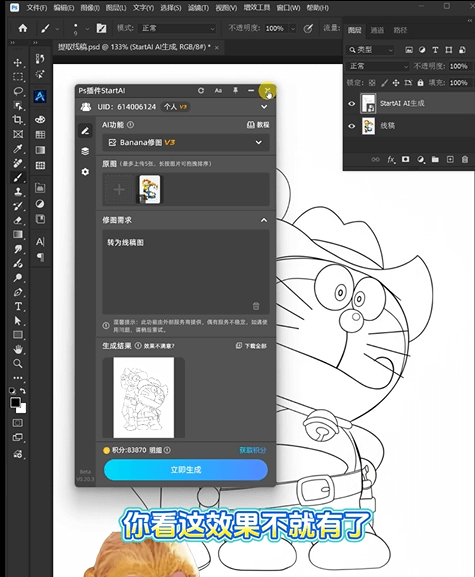The image size is (475, 577).
Task: Open the brush mode 正常 dropdown
Action: coord(177,28)
